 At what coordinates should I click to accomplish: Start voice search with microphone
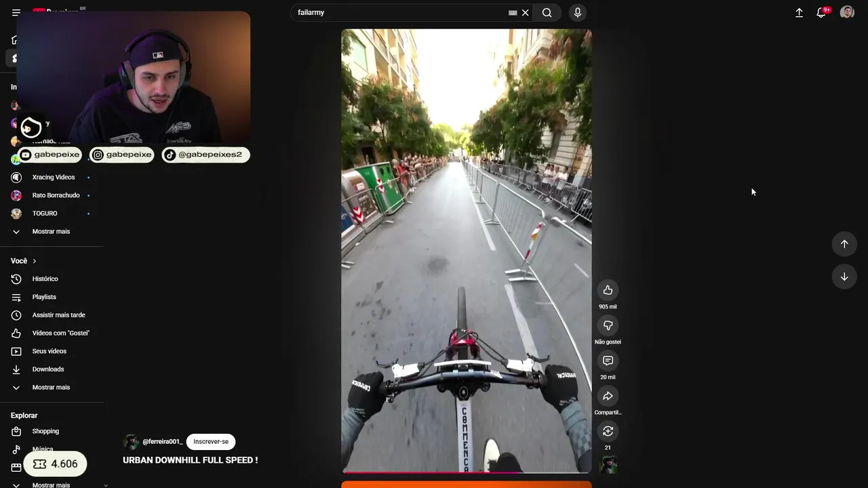[x=578, y=12]
